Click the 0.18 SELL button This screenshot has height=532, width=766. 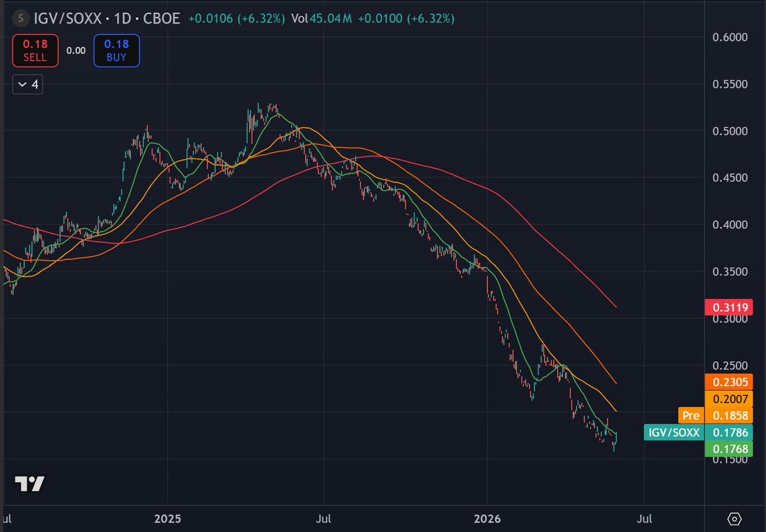click(x=35, y=50)
